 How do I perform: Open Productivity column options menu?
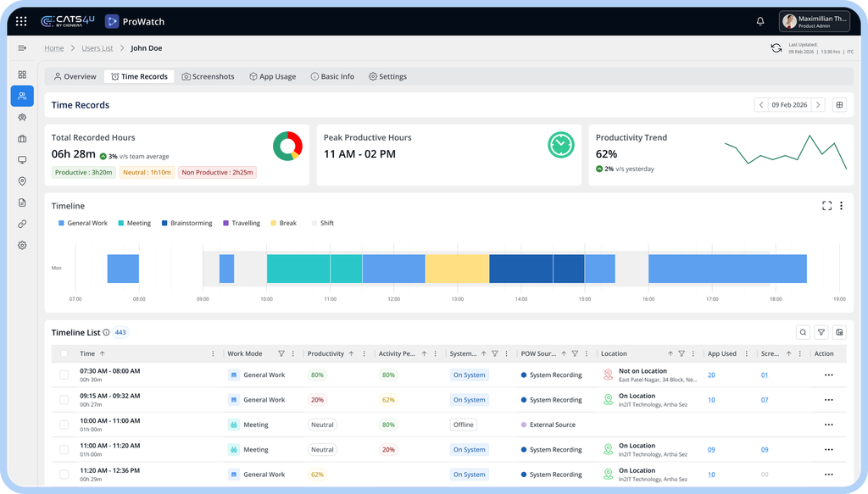click(364, 353)
